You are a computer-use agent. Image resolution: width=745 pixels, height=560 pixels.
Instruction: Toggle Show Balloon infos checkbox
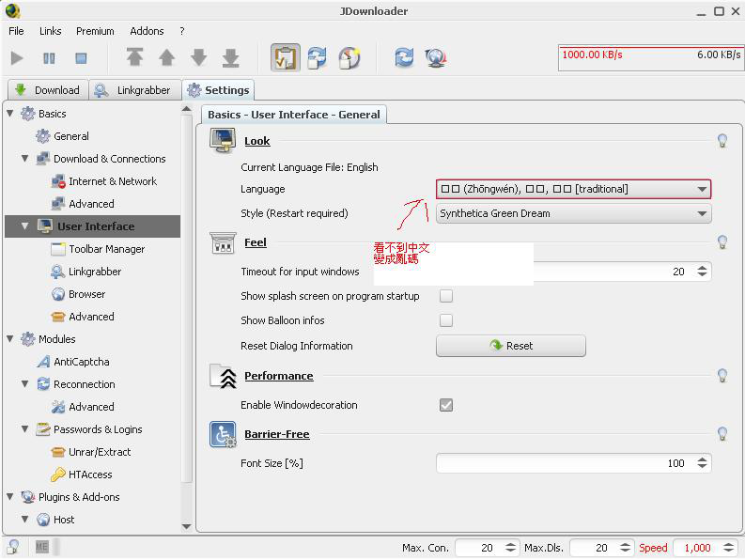(445, 319)
